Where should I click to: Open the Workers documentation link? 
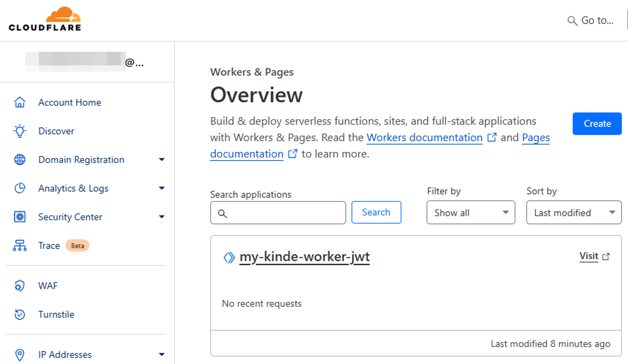pos(424,137)
